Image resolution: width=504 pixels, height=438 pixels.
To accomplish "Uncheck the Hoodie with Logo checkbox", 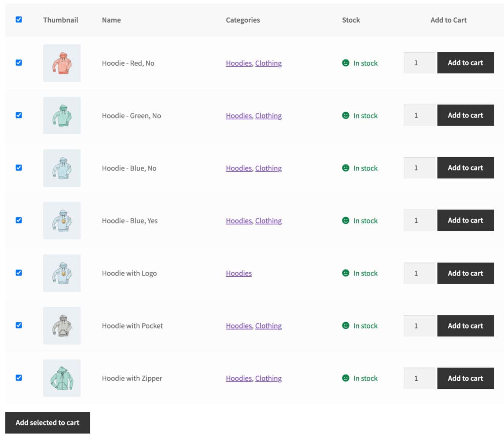I will click(19, 273).
